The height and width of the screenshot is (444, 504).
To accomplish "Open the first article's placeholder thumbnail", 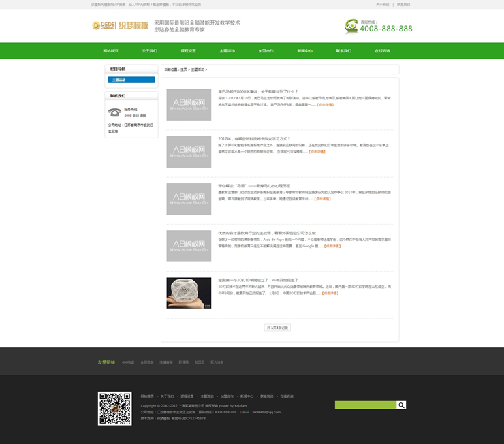I will coord(189,104).
